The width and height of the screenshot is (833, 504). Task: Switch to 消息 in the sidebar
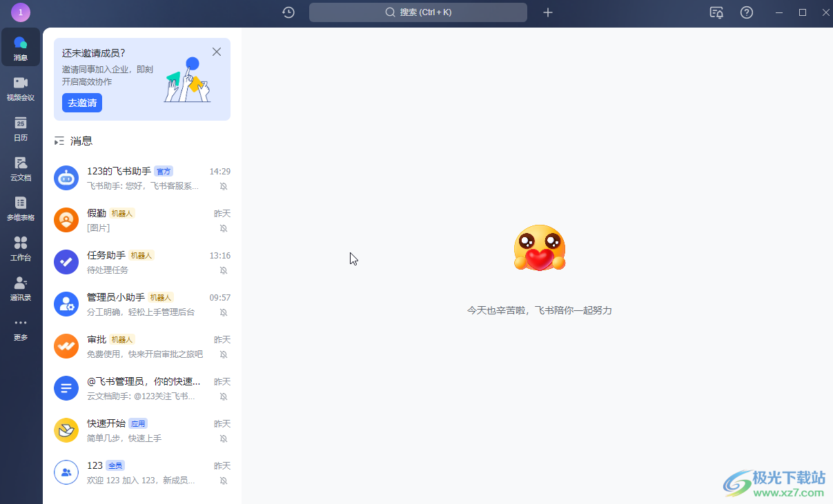click(x=21, y=48)
